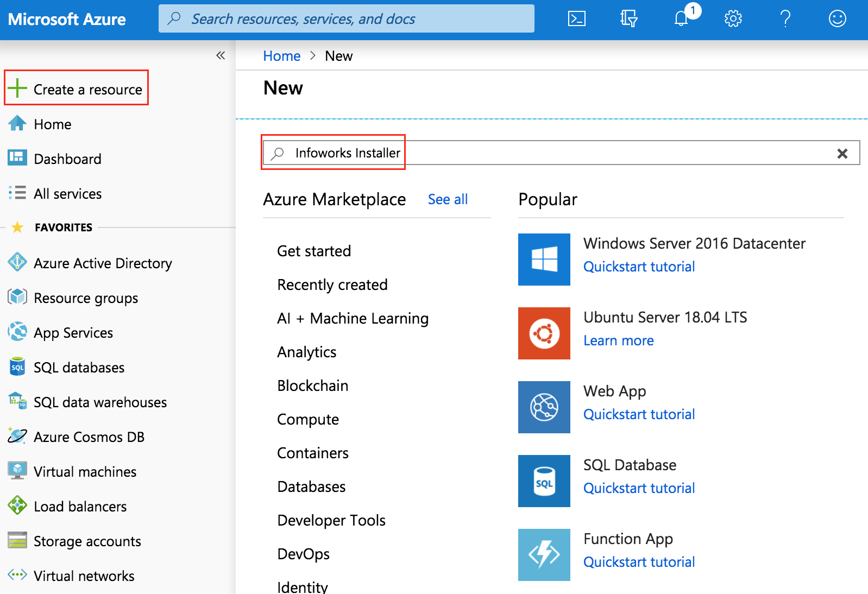This screenshot has height=594, width=868.
Task: Open Web App Quickstart tutorial link
Action: point(639,414)
